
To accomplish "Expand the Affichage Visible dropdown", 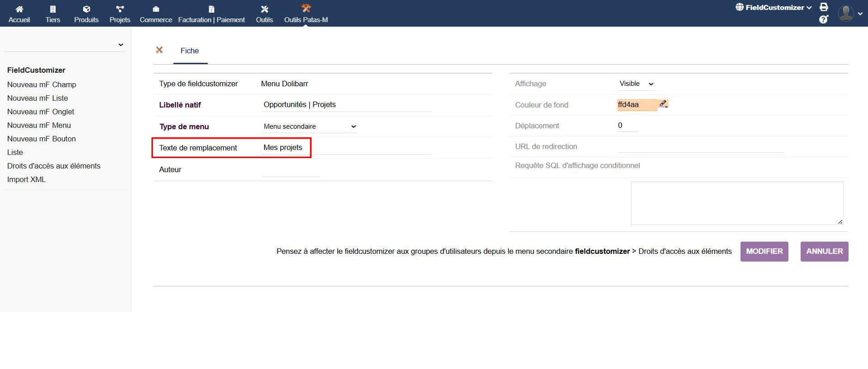I will [636, 84].
